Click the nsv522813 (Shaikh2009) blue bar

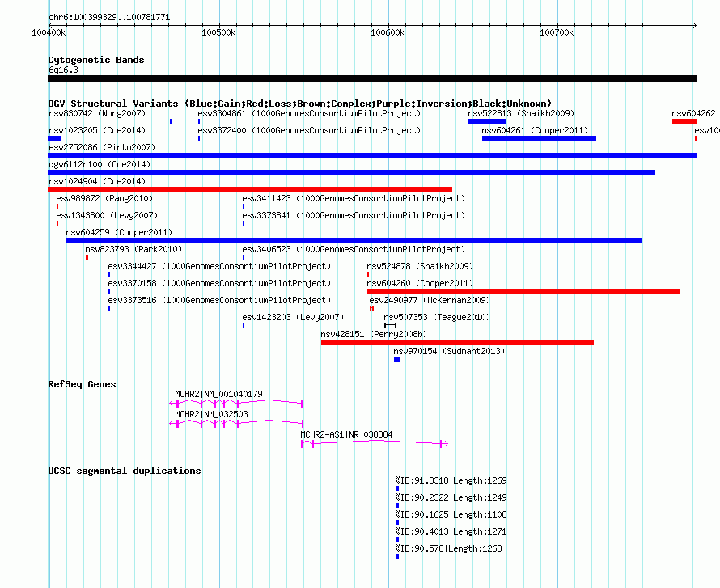click(487, 121)
